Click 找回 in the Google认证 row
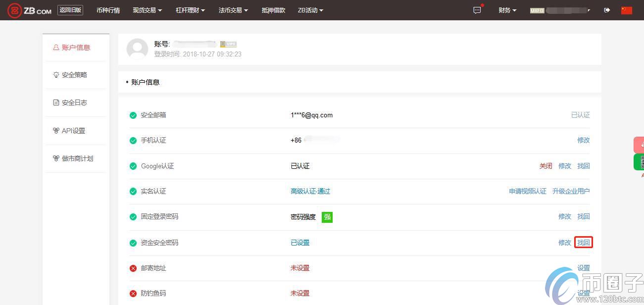 pos(584,166)
